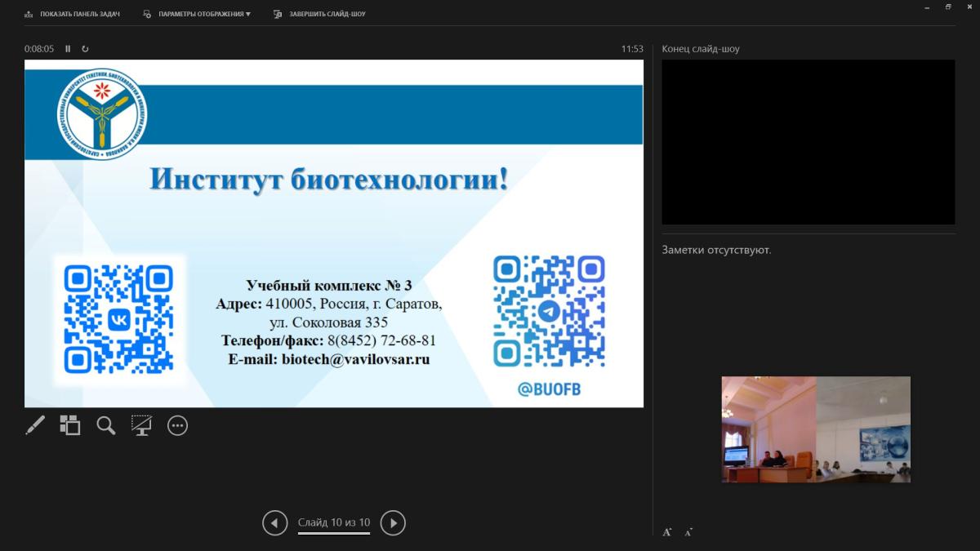Open the see all slides grid
The width and height of the screenshot is (980, 551).
pos(70,425)
